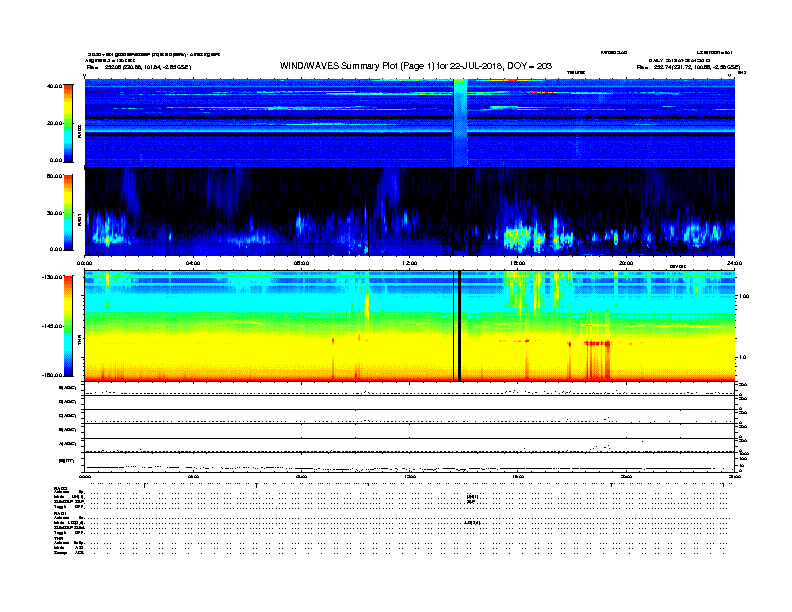Click the -160.00 color scale label

53,375
